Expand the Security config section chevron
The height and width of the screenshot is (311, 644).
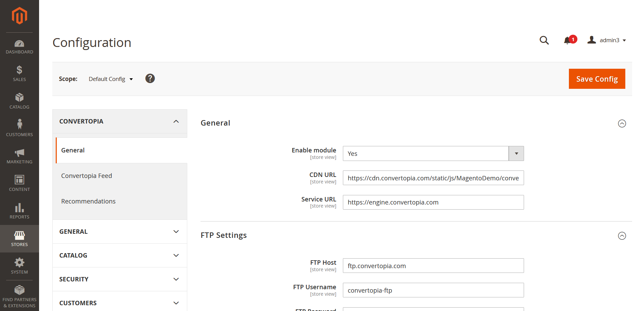tap(176, 279)
